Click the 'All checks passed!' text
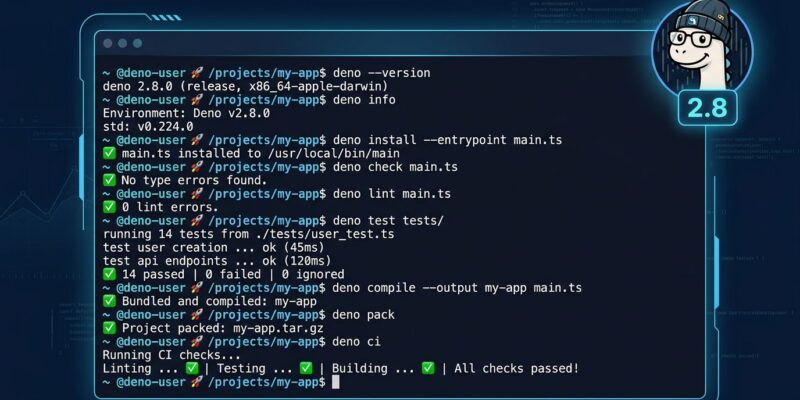This screenshot has height=400, width=800. pyautogui.click(x=517, y=368)
